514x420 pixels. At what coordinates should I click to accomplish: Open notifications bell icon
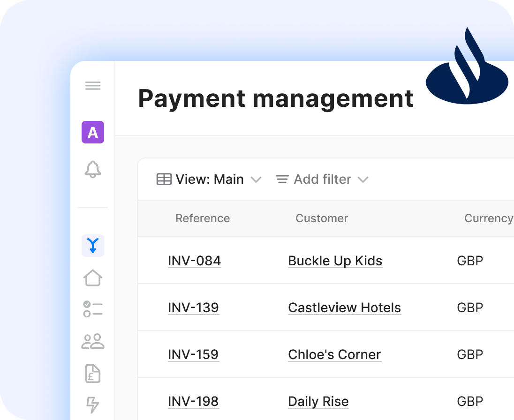click(x=93, y=169)
